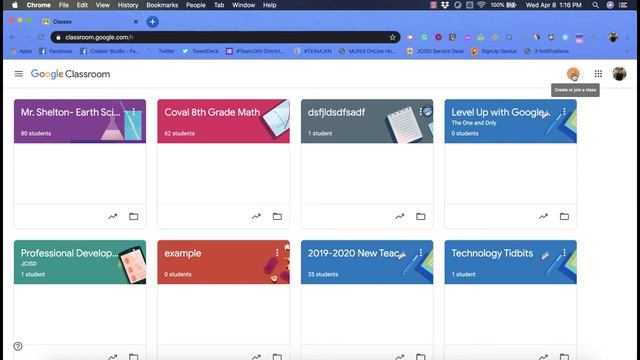Open the Google apps grid

(x=598, y=73)
